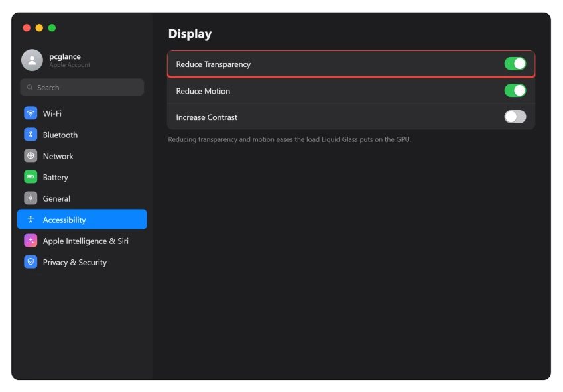The height and width of the screenshot is (392, 563).
Task: Click the Reduce Transparency label text
Action: pos(214,64)
